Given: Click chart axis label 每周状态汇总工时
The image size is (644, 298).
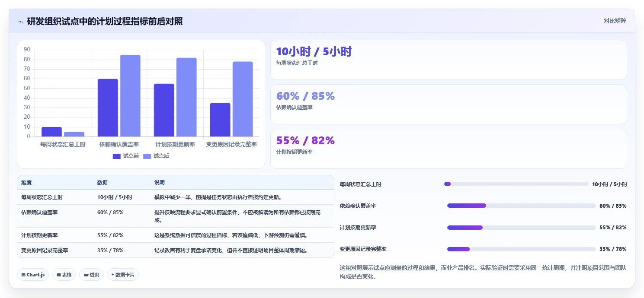Looking at the screenshot, I should [x=63, y=144].
